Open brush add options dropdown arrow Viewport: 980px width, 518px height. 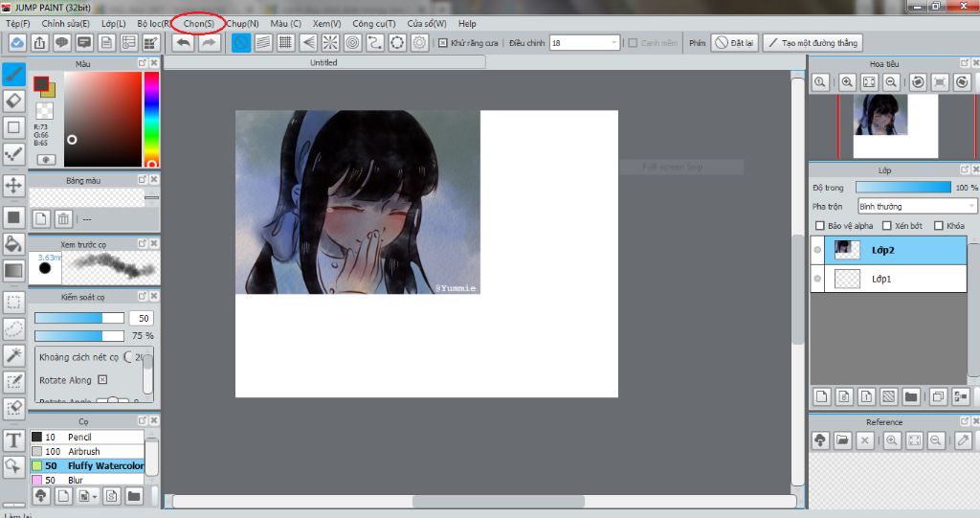(95, 497)
